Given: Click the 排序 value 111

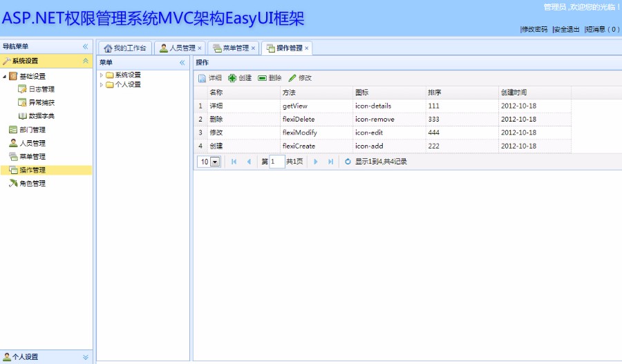Looking at the screenshot, I should 433,106.
